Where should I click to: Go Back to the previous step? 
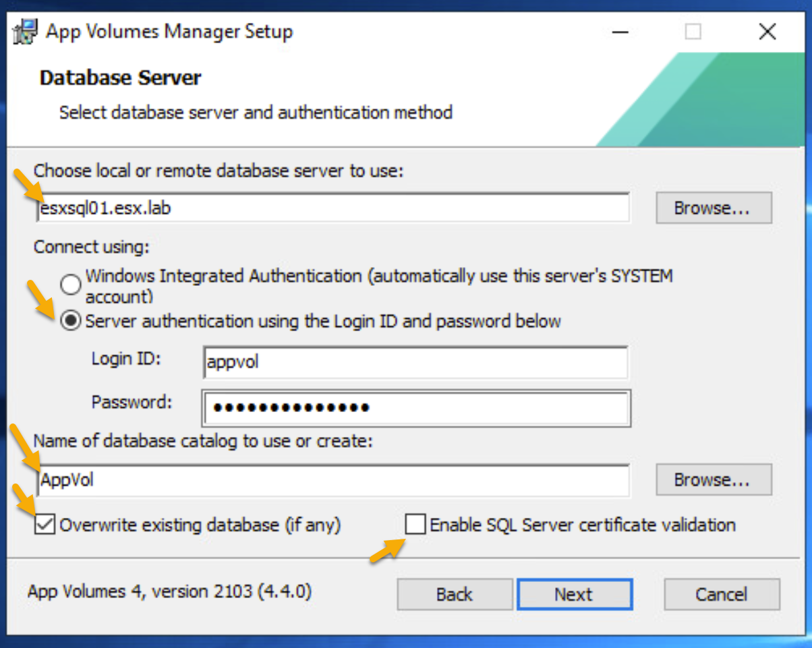point(455,594)
